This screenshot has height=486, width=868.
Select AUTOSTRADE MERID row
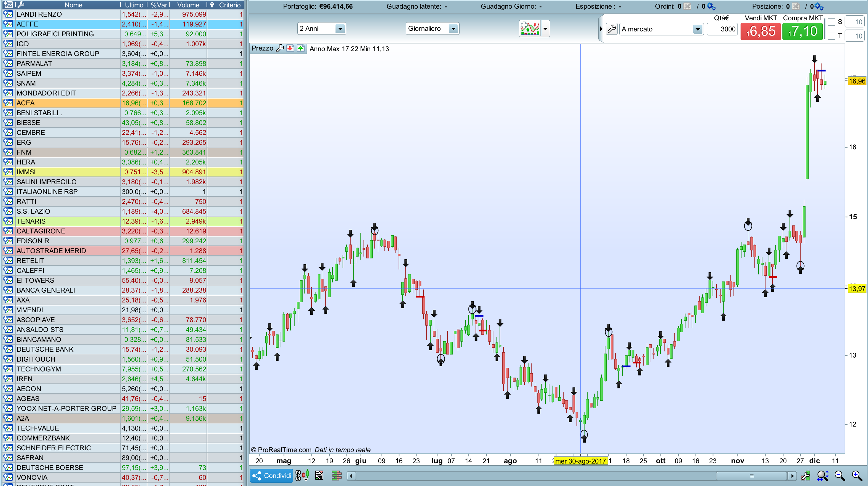tap(123, 251)
